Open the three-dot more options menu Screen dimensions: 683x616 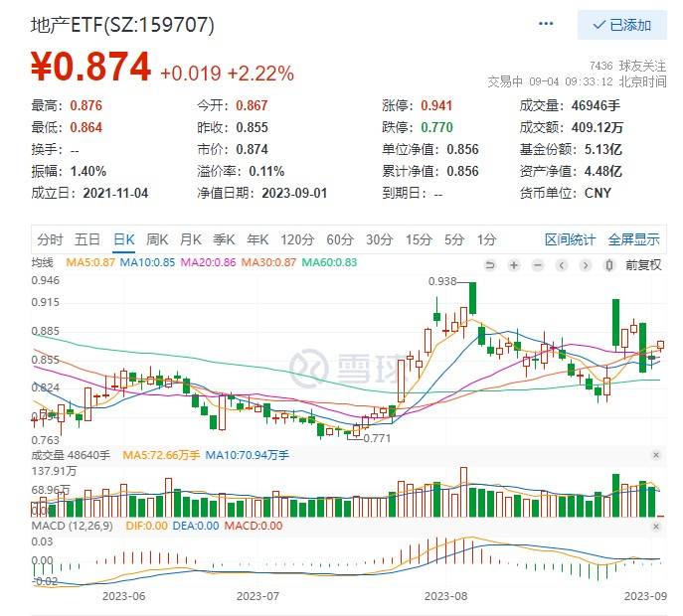(x=545, y=24)
